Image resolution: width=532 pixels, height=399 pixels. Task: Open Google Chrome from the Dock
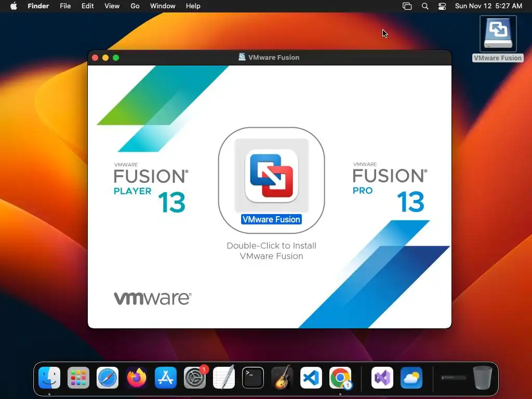(340, 378)
